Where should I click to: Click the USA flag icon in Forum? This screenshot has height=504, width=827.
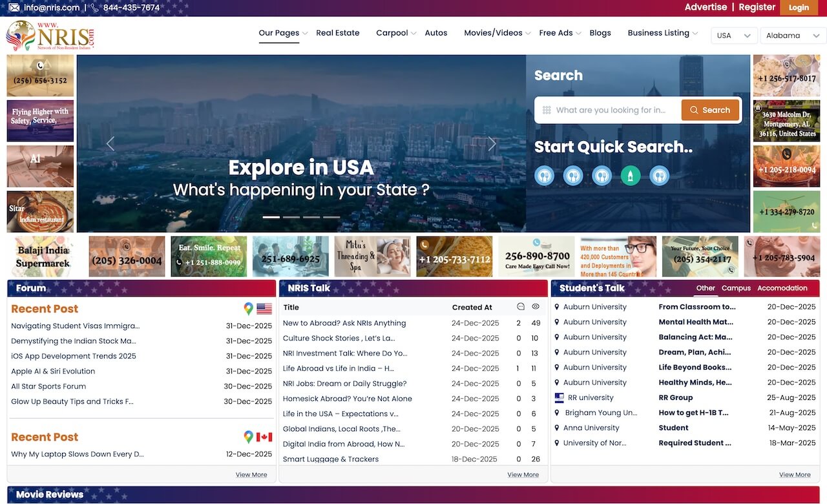(264, 309)
